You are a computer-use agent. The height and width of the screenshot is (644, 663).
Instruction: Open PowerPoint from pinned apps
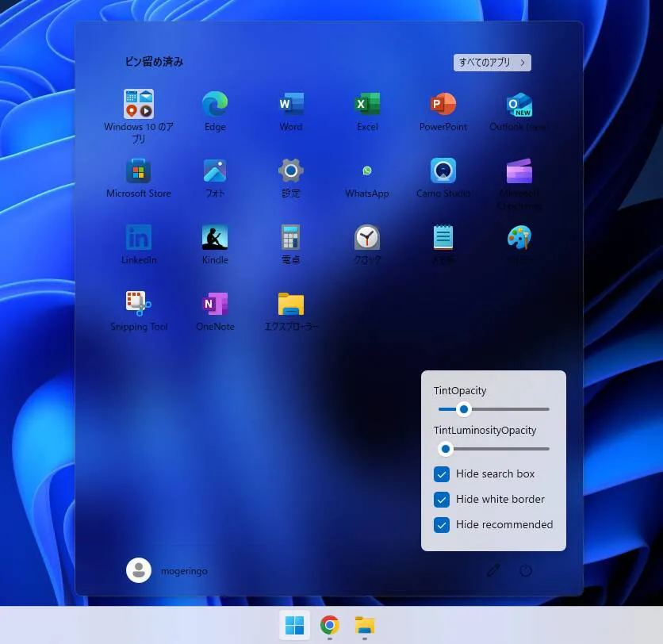point(443,111)
